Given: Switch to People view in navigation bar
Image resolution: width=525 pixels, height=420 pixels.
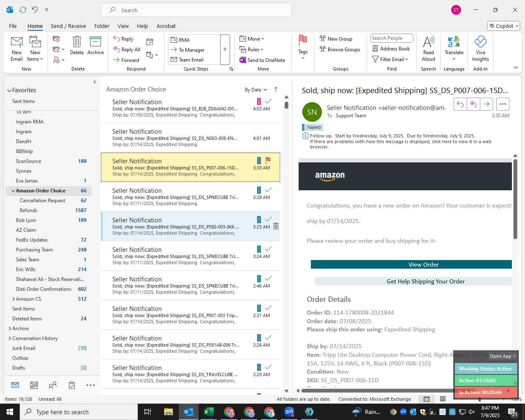Looking at the screenshot, I should (x=52, y=385).
